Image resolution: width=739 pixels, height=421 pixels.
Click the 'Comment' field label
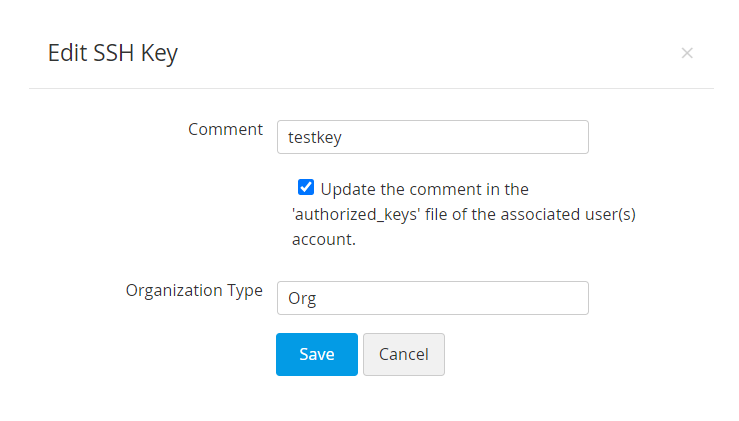pos(225,130)
